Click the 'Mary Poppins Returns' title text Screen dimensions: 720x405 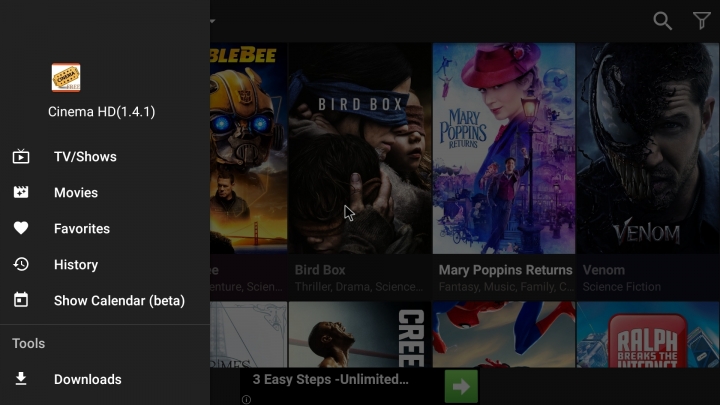(x=506, y=270)
